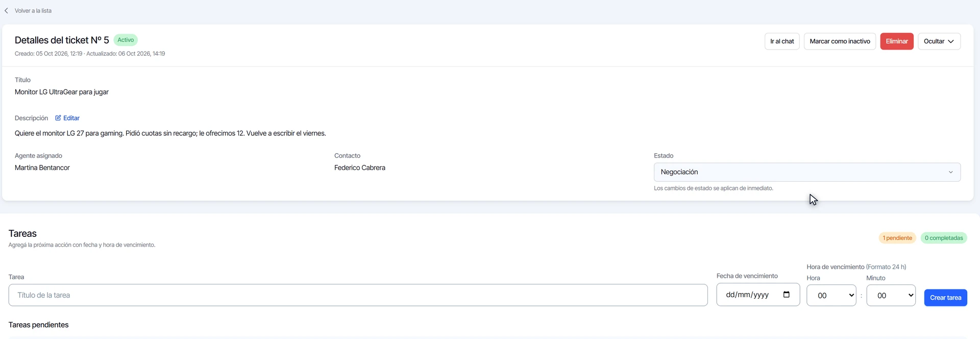
Task: Mark the ticket as inactive
Action: pos(840,41)
